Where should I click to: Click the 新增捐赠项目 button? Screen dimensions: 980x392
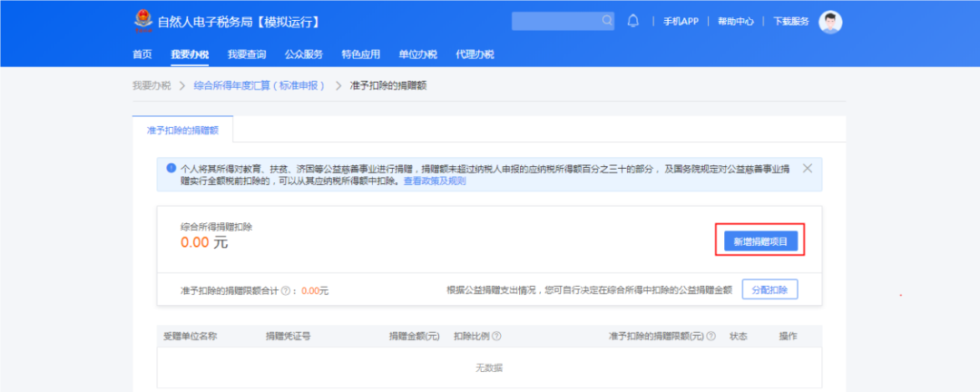pyautogui.click(x=761, y=241)
